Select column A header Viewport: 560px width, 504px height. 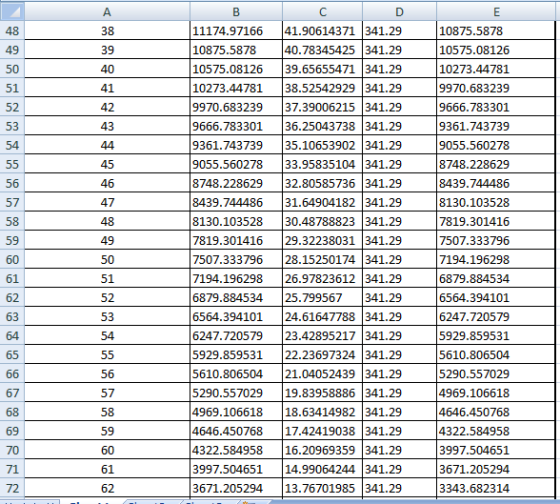click(x=107, y=11)
